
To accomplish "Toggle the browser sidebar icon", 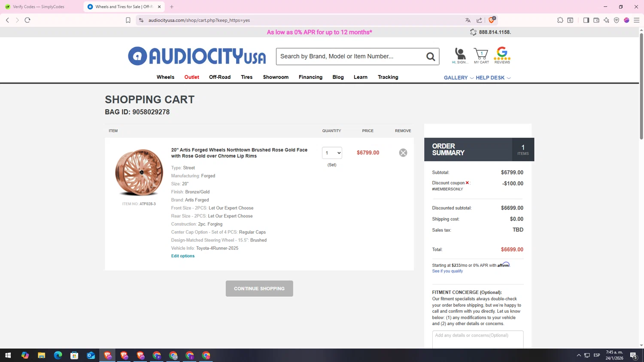I will (x=586, y=20).
